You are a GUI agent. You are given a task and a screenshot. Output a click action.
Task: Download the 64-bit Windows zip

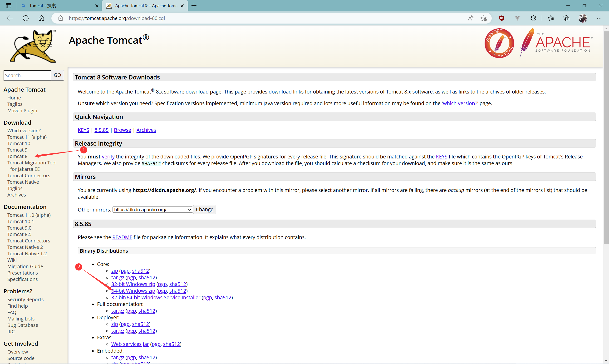tap(133, 291)
